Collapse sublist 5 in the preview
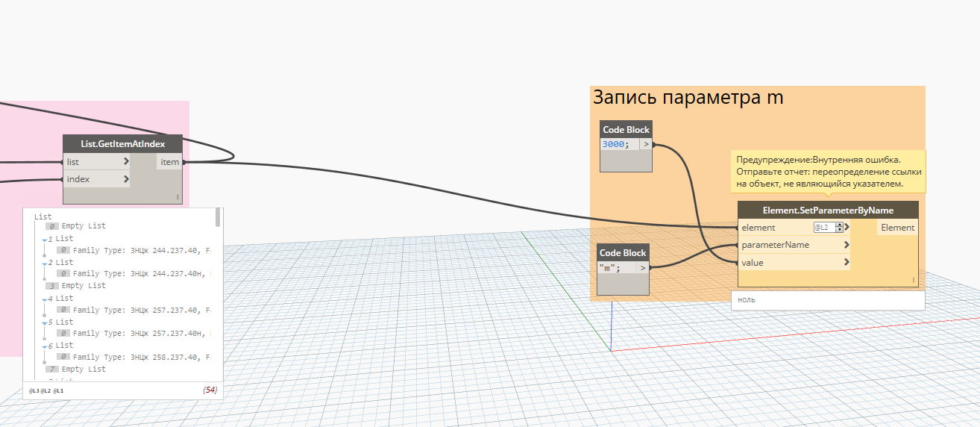The image size is (980, 427). [45, 322]
